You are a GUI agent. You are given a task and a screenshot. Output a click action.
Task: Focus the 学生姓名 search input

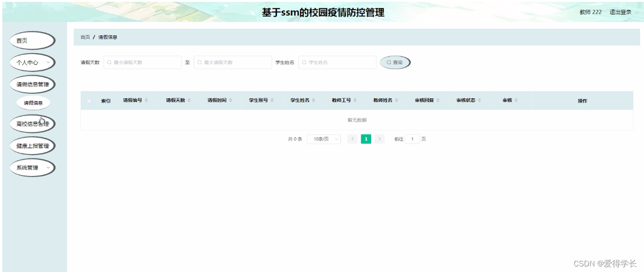tap(337, 62)
